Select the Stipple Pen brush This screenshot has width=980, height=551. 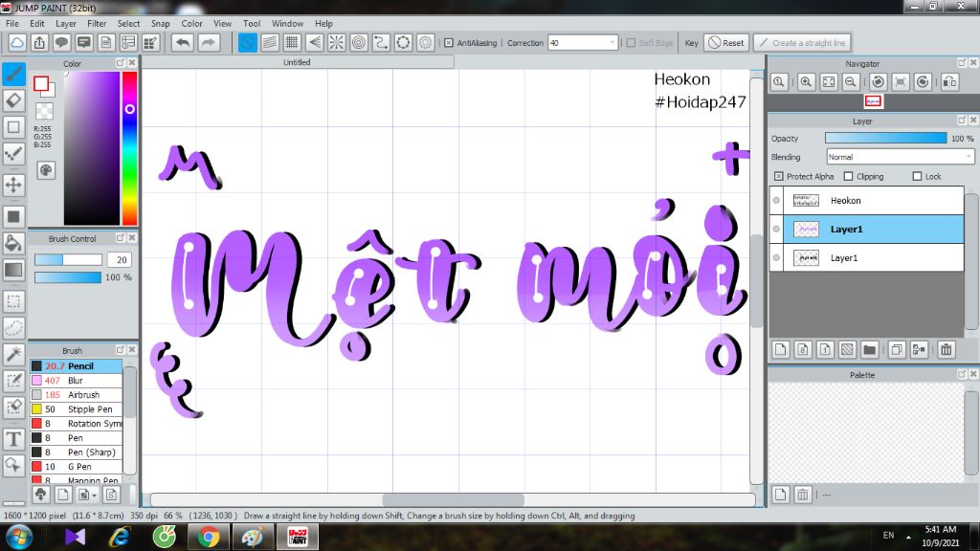[x=77, y=409]
